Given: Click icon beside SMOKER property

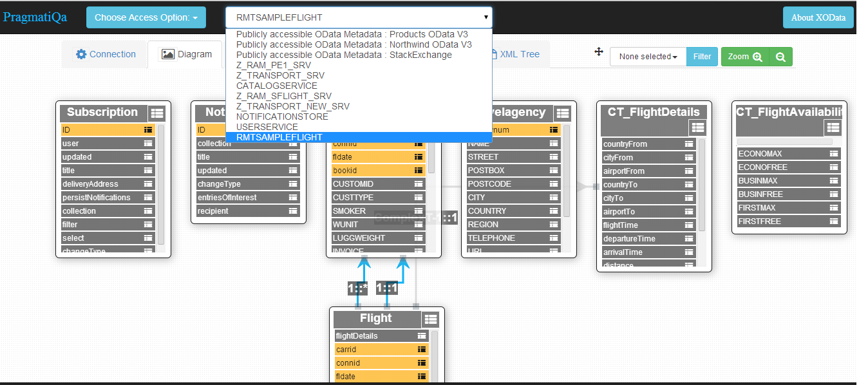Looking at the screenshot, I should [x=419, y=211].
